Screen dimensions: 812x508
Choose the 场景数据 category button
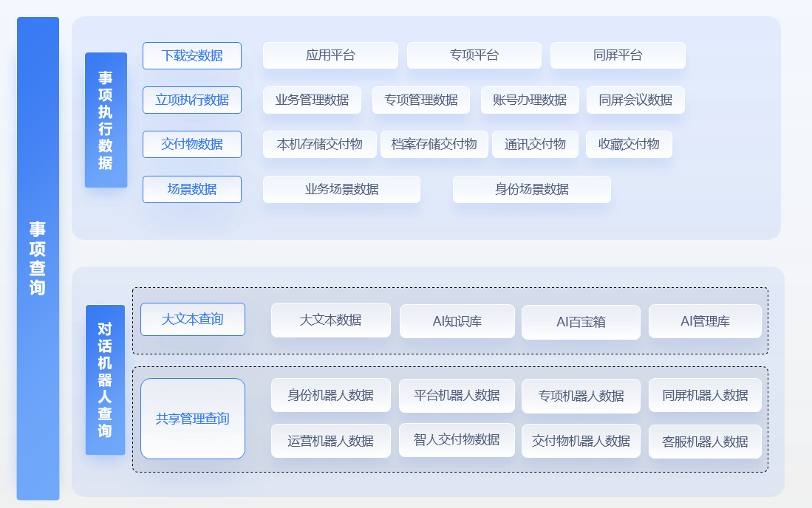(192, 189)
